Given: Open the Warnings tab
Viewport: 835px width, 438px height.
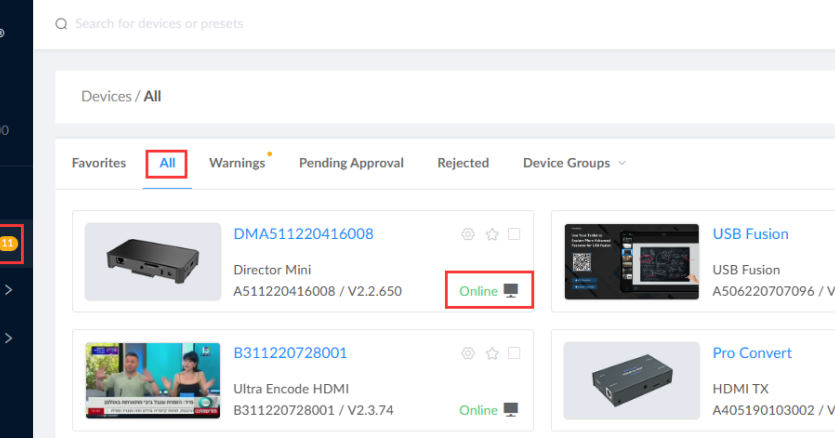Looking at the screenshot, I should click(237, 163).
